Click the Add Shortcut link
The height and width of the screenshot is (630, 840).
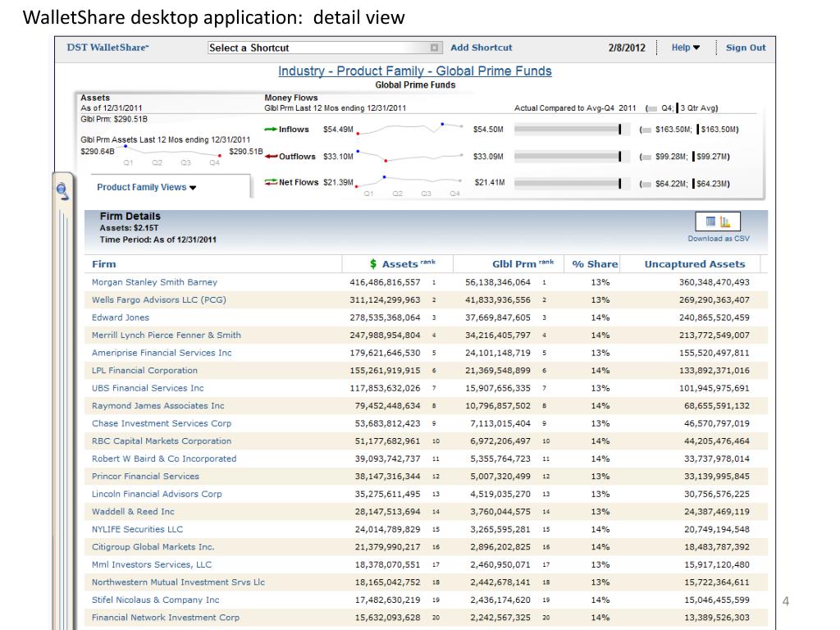(481, 48)
